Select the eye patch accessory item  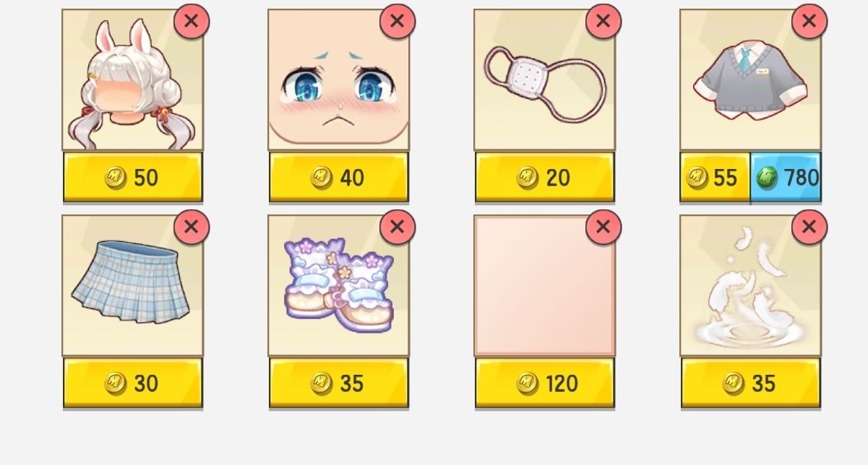[x=544, y=79]
